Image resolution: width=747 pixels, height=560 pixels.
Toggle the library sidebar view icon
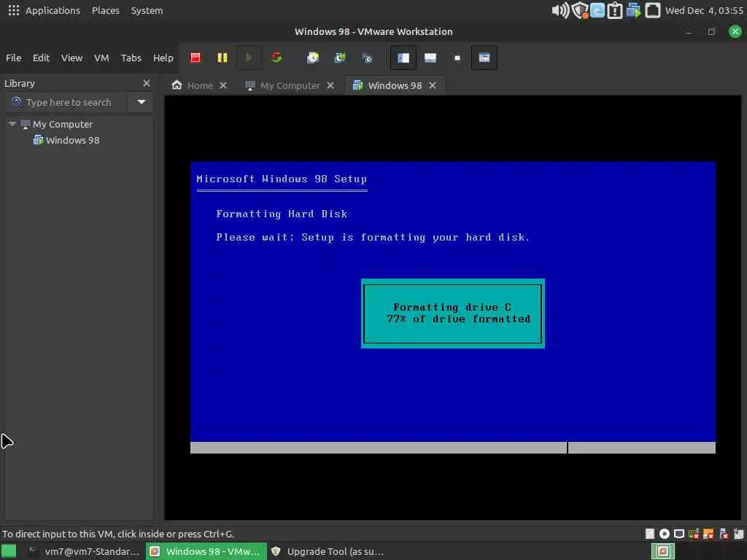tap(403, 58)
